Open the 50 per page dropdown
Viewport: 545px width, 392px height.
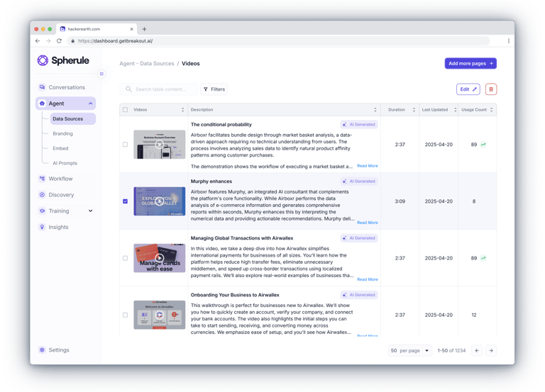click(409, 351)
